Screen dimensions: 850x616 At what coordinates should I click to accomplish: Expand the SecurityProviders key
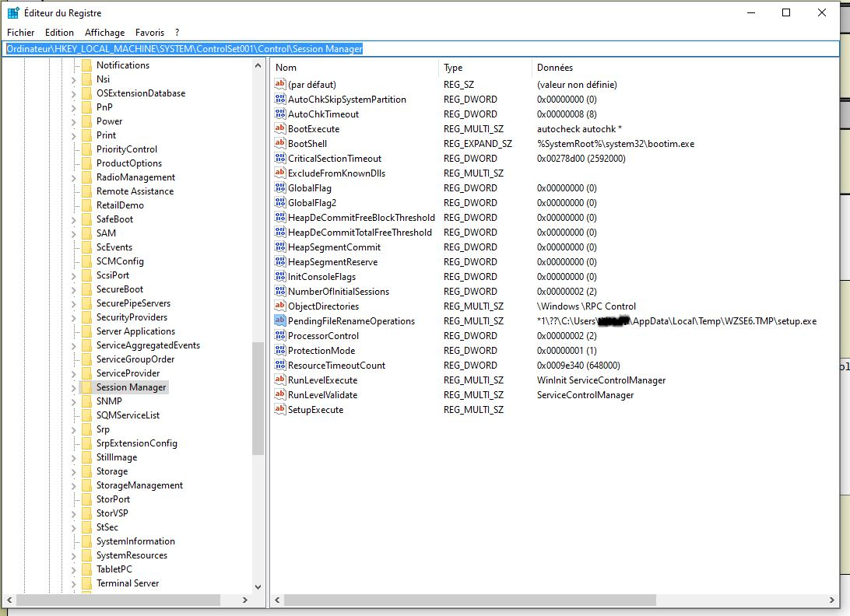coord(74,317)
